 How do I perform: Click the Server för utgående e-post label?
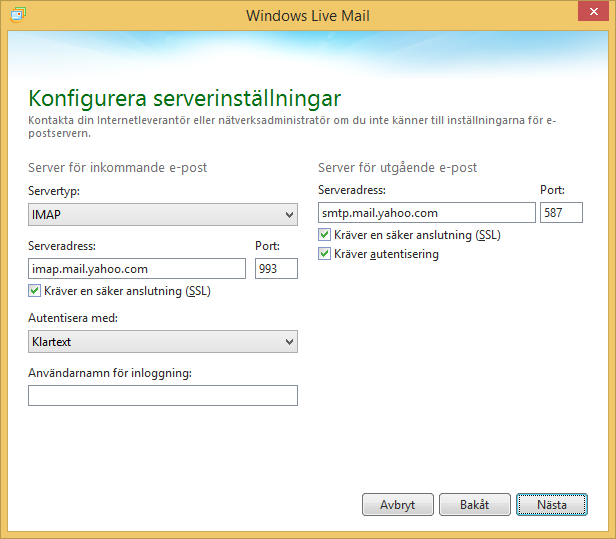397,168
